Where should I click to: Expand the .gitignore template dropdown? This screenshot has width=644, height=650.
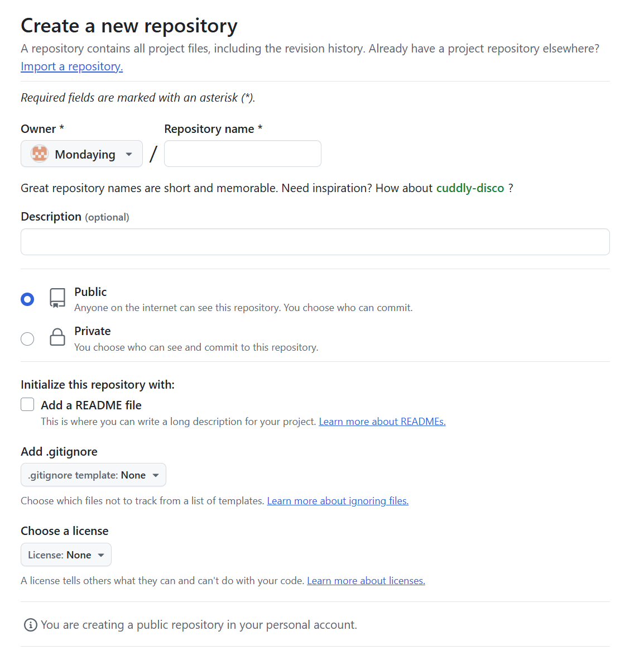pyautogui.click(x=93, y=475)
